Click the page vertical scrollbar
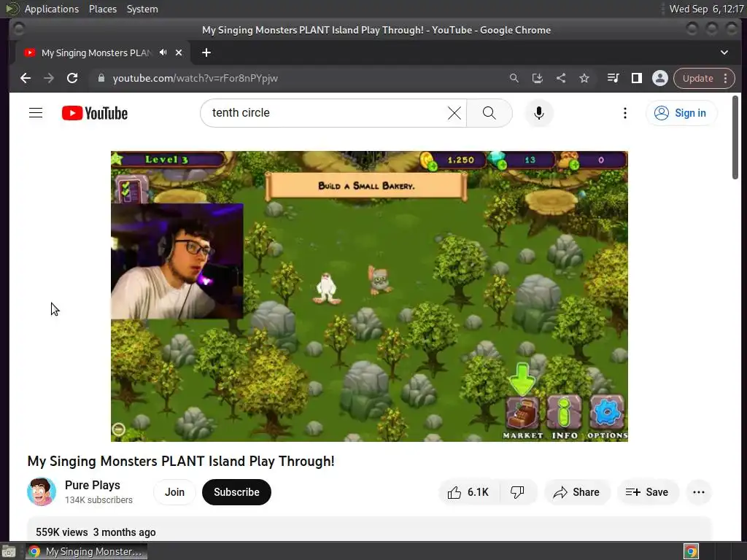 pyautogui.click(x=735, y=138)
